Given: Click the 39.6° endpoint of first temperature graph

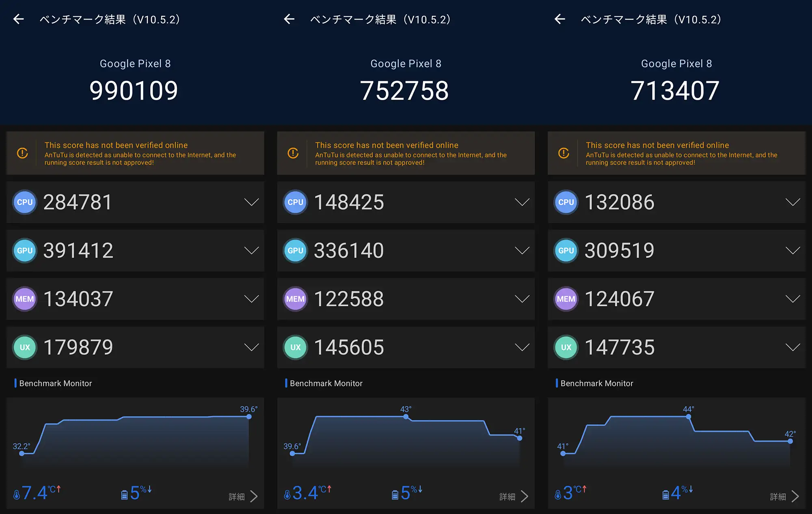Looking at the screenshot, I should (x=249, y=416).
